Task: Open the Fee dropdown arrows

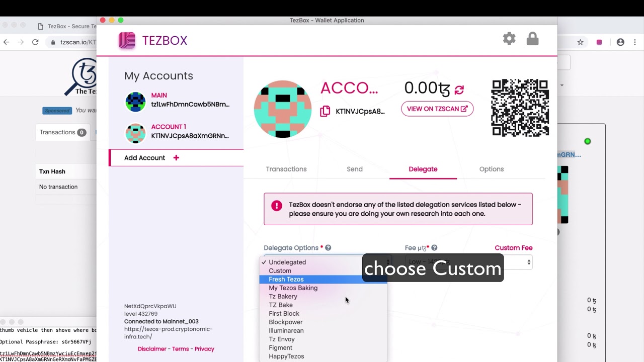Action: tap(528, 262)
